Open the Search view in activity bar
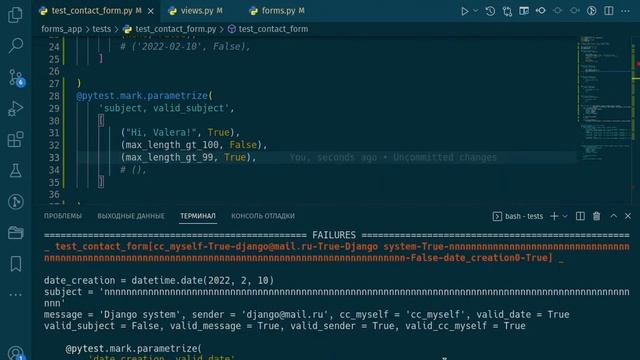The width and height of the screenshot is (640, 360). pos(16,45)
